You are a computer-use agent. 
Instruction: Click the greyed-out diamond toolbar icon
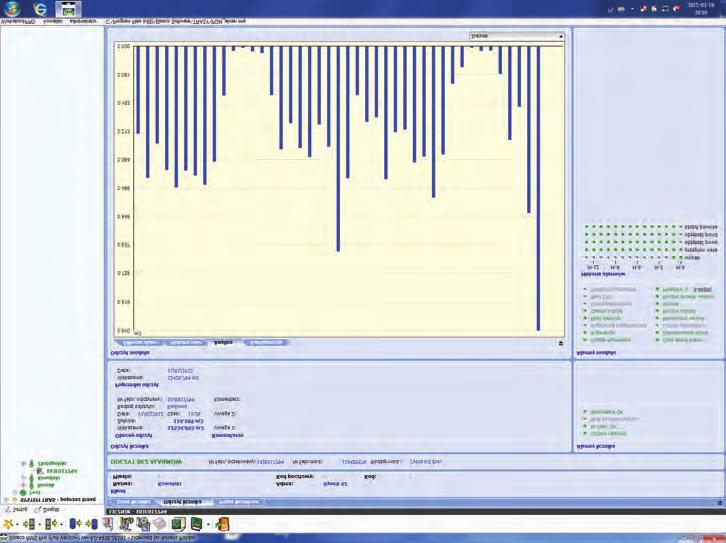160,524
